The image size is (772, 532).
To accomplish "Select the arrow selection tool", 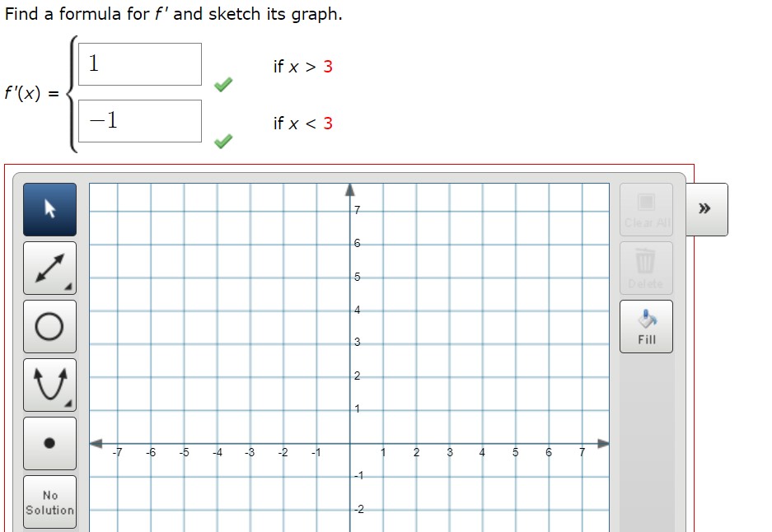I will [50, 209].
